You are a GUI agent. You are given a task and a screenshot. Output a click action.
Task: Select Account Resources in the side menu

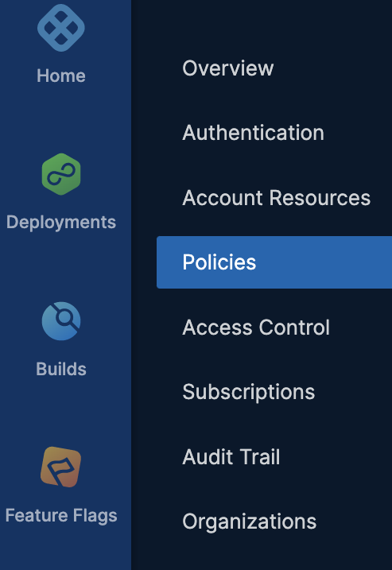[277, 198]
